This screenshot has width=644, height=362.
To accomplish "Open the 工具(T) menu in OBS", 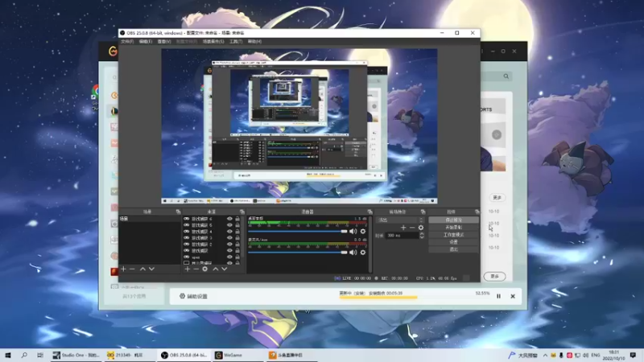I will coord(236,42).
